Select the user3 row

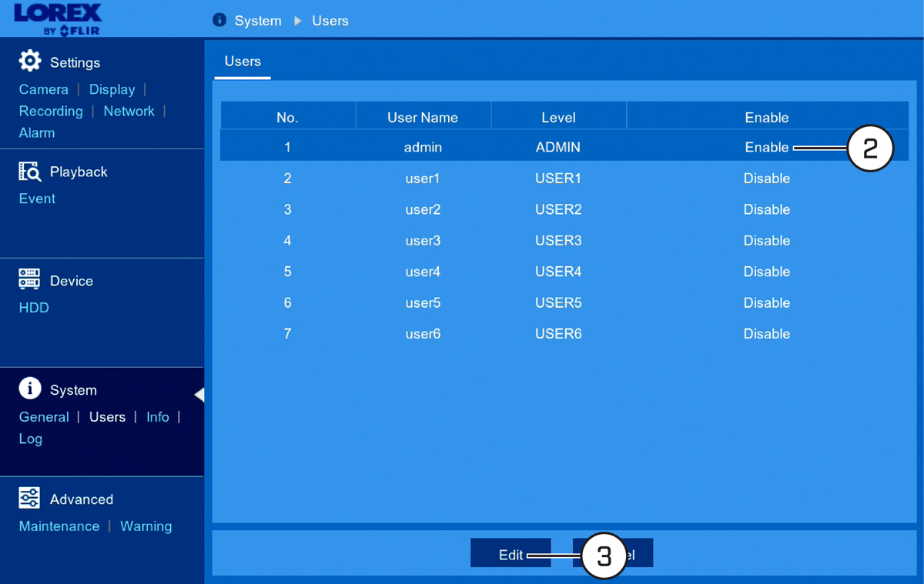click(x=564, y=241)
